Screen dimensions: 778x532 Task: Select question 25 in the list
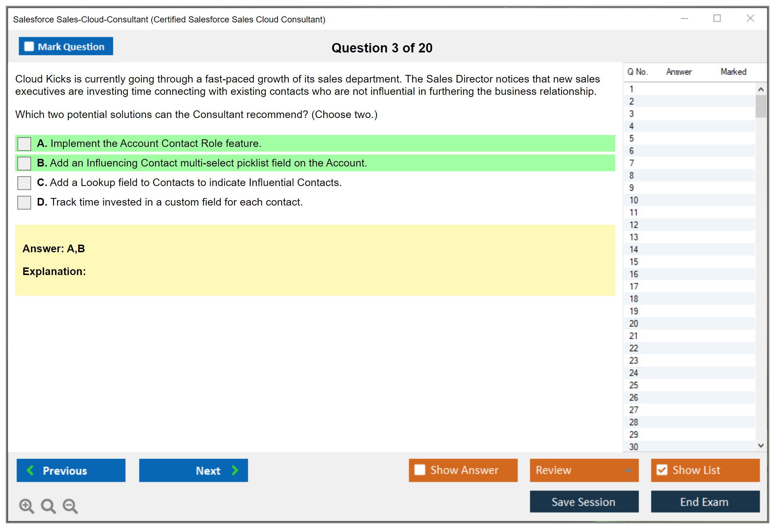coord(634,385)
